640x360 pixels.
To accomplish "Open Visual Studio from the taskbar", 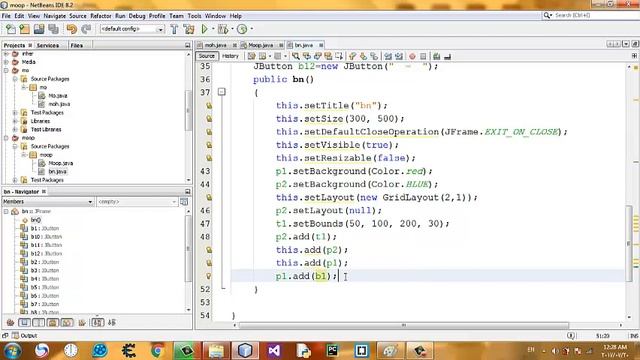I will click(274, 351).
